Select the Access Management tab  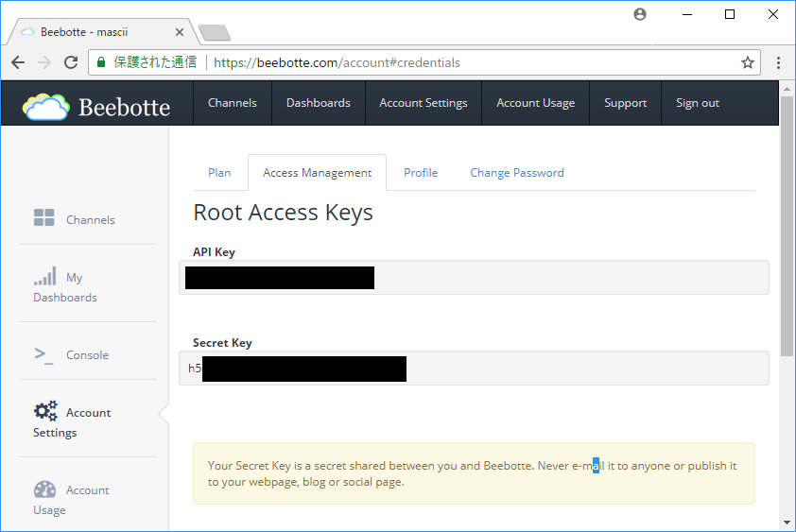pyautogui.click(x=318, y=173)
